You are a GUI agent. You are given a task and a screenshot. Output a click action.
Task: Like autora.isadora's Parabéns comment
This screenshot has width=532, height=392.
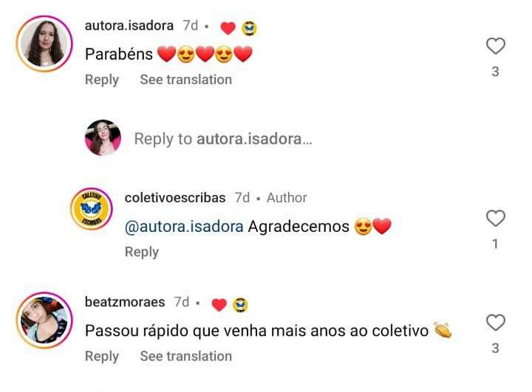(x=496, y=46)
